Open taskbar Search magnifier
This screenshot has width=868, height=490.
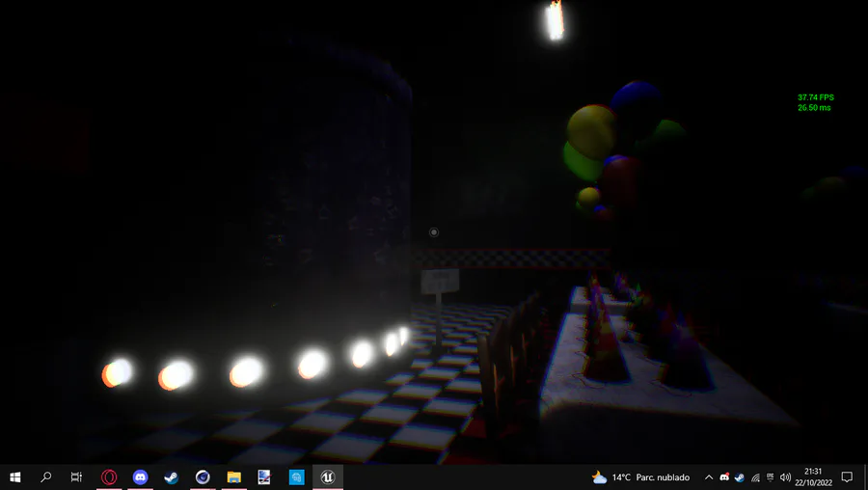coord(46,476)
